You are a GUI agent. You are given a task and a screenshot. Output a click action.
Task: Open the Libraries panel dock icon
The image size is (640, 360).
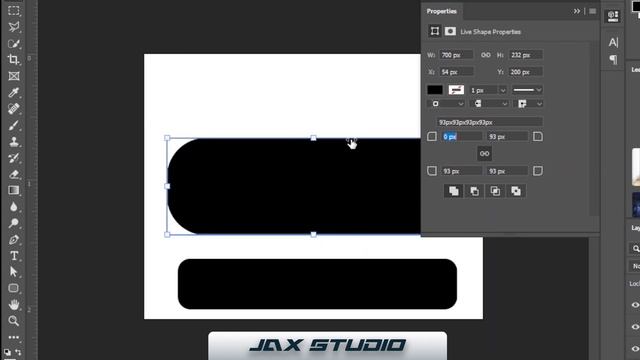(x=613, y=17)
